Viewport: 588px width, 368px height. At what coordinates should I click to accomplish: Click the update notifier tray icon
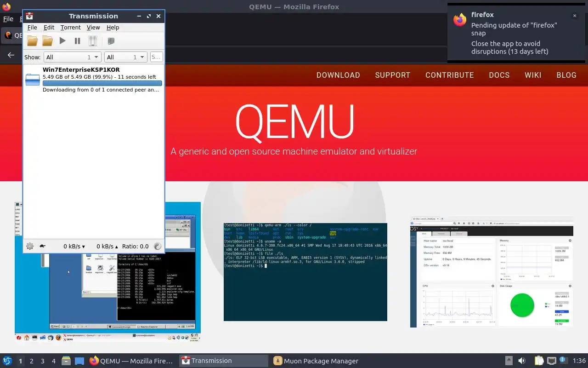point(563,361)
